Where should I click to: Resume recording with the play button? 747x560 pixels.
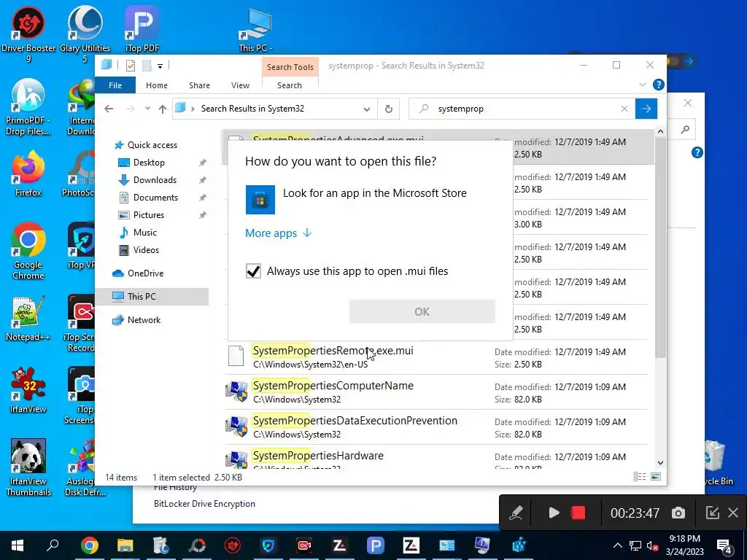pos(554,513)
